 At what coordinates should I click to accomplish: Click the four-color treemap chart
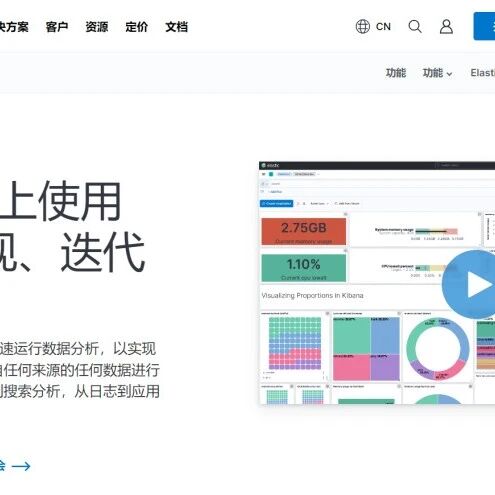(366, 348)
